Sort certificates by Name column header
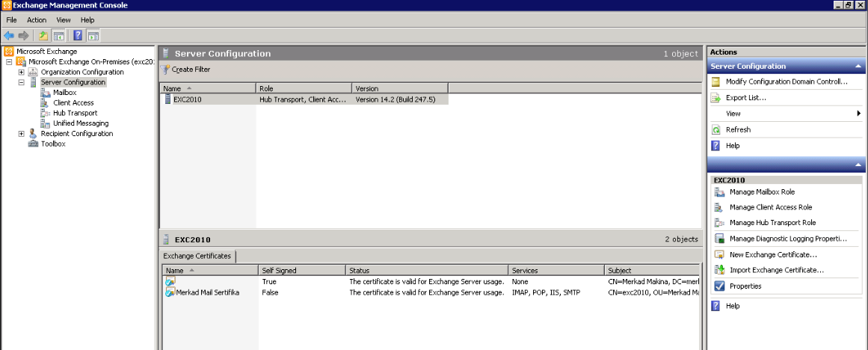 [x=211, y=270]
